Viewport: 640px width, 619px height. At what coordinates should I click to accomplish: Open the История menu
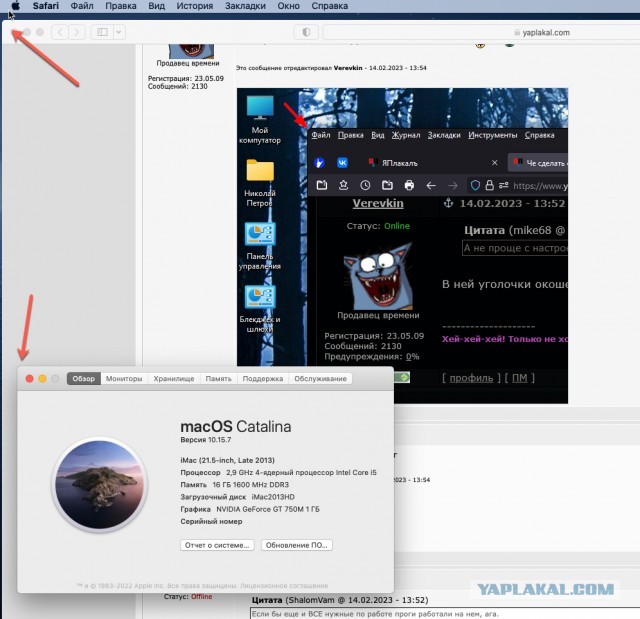[195, 6]
